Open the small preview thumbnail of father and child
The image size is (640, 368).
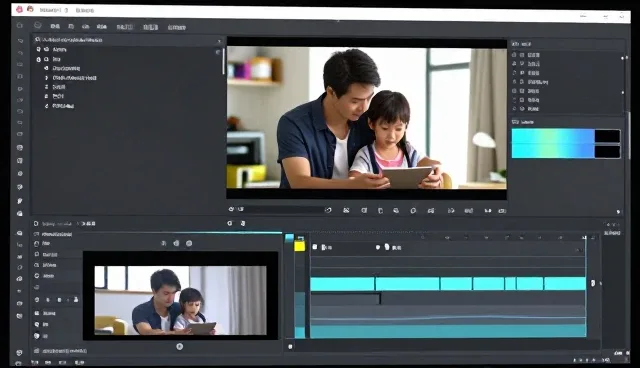(180, 300)
